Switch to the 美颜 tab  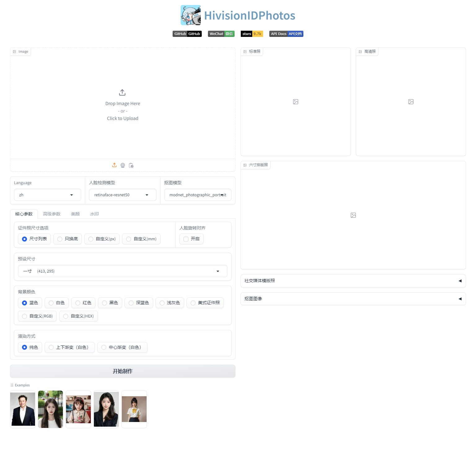coord(75,214)
